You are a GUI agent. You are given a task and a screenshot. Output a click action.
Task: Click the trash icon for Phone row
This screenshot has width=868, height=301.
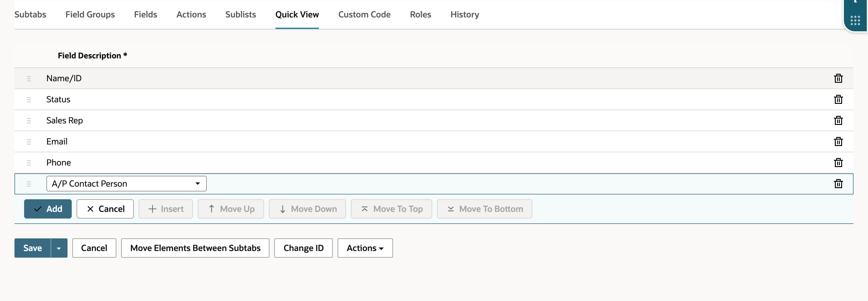[x=838, y=162]
